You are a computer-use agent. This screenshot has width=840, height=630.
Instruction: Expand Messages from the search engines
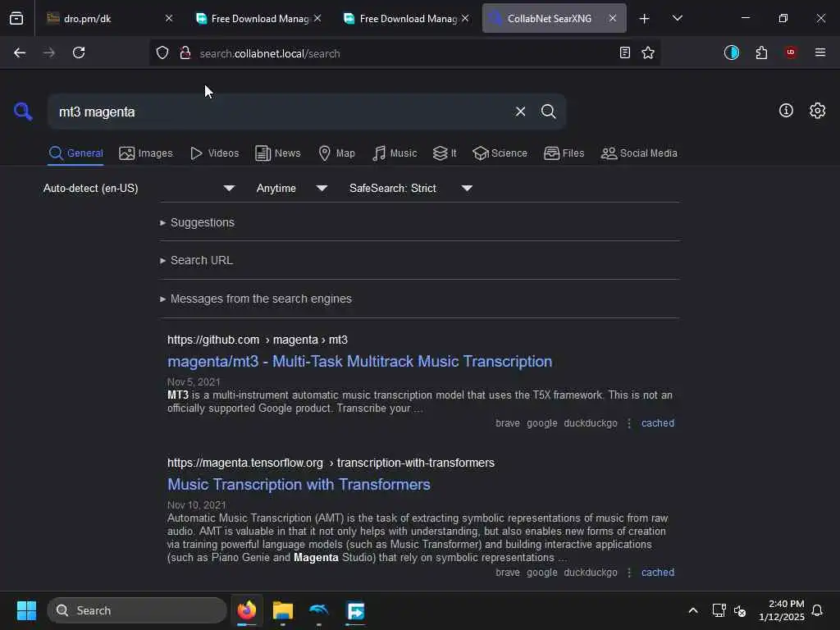[x=256, y=299]
